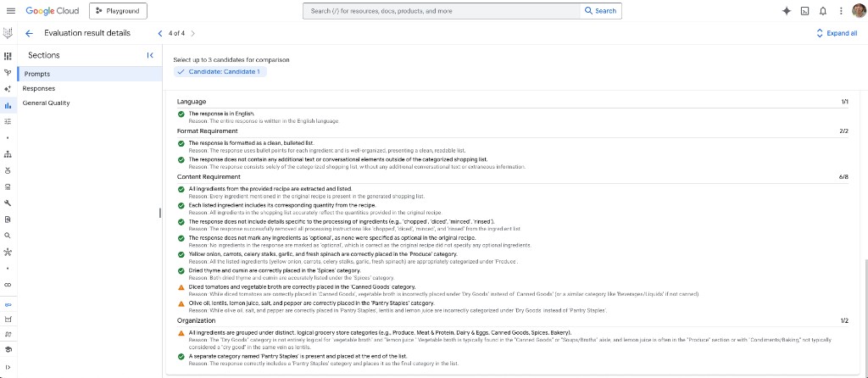Open the three-dot settings and utilities menu
The width and height of the screenshot is (868, 378).
(841, 11)
